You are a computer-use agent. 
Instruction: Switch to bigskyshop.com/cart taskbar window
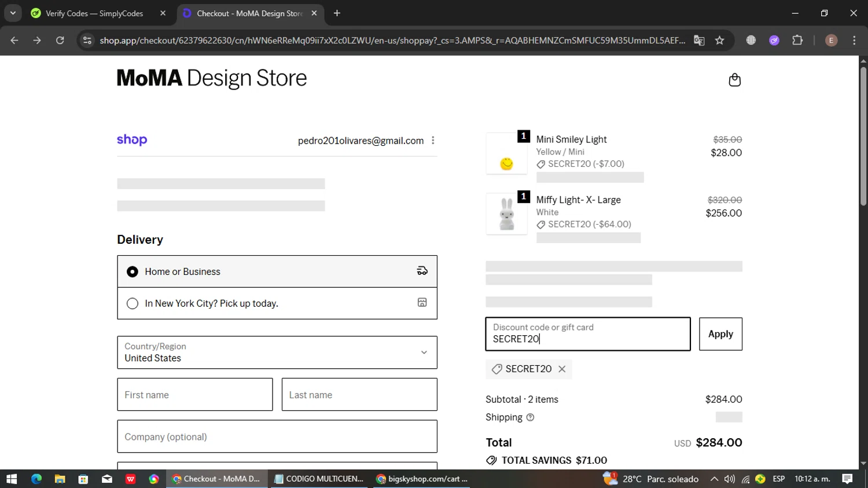[x=421, y=479]
